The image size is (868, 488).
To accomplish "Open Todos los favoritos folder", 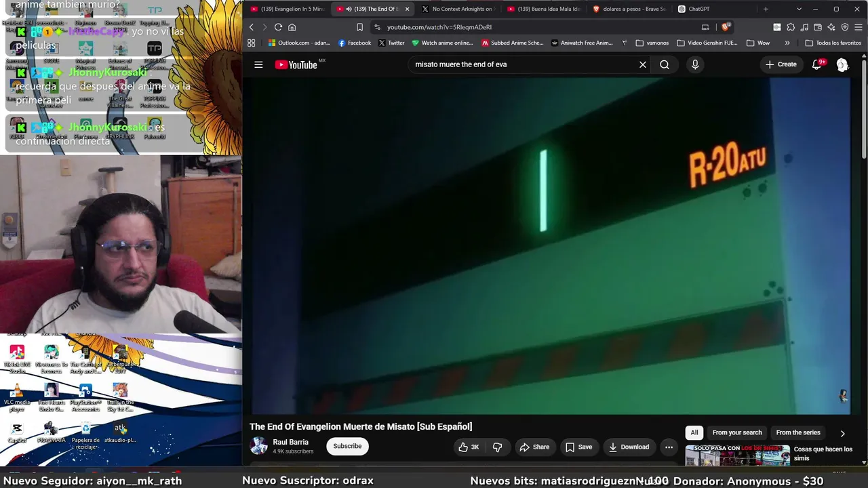I will tap(833, 43).
